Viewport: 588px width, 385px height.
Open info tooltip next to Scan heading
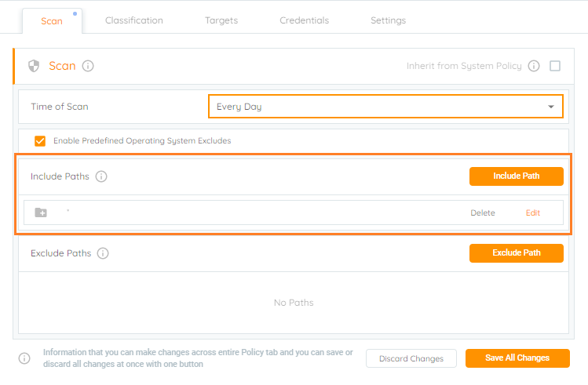coord(88,66)
